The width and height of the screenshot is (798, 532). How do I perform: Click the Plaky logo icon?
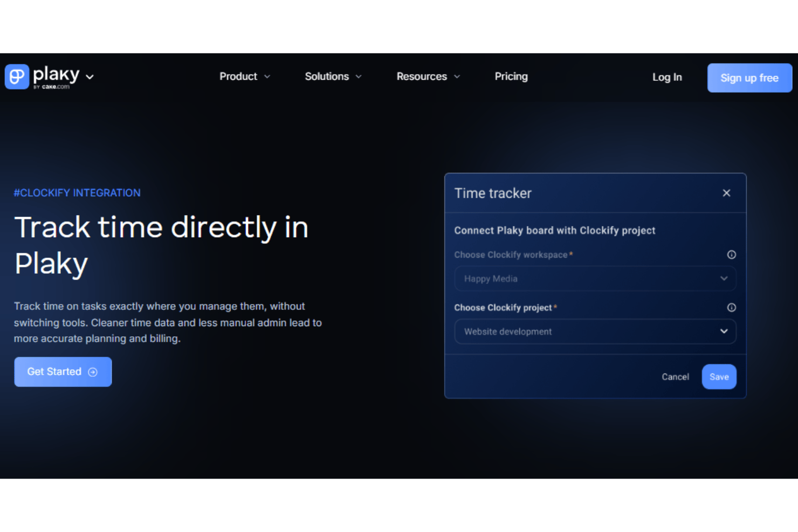tap(17, 77)
